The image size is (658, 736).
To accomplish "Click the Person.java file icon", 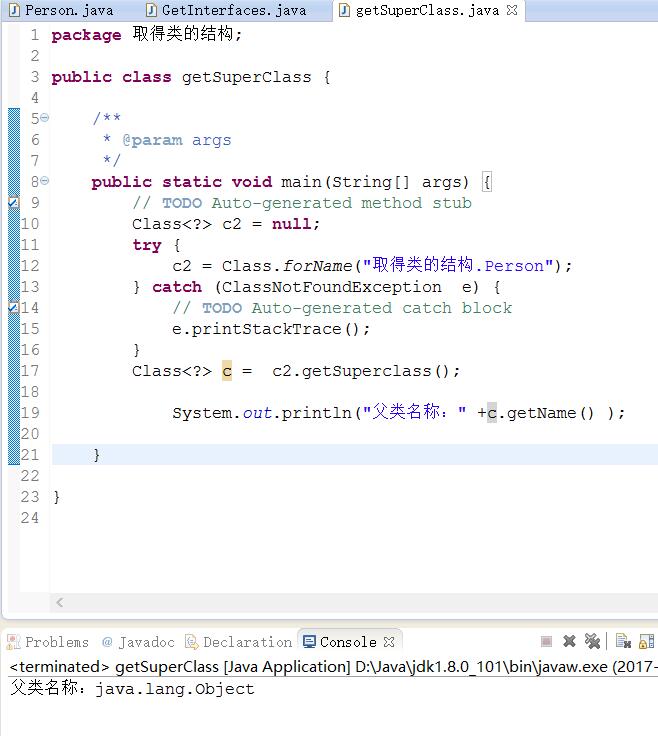I will point(15,10).
